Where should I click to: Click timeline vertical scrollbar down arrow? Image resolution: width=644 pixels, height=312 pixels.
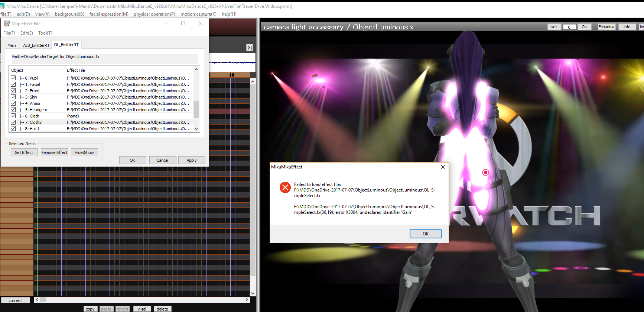(x=253, y=293)
